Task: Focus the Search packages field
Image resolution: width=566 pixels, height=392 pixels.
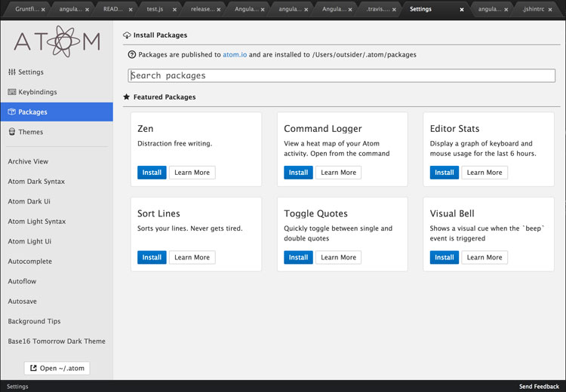Action: point(341,75)
